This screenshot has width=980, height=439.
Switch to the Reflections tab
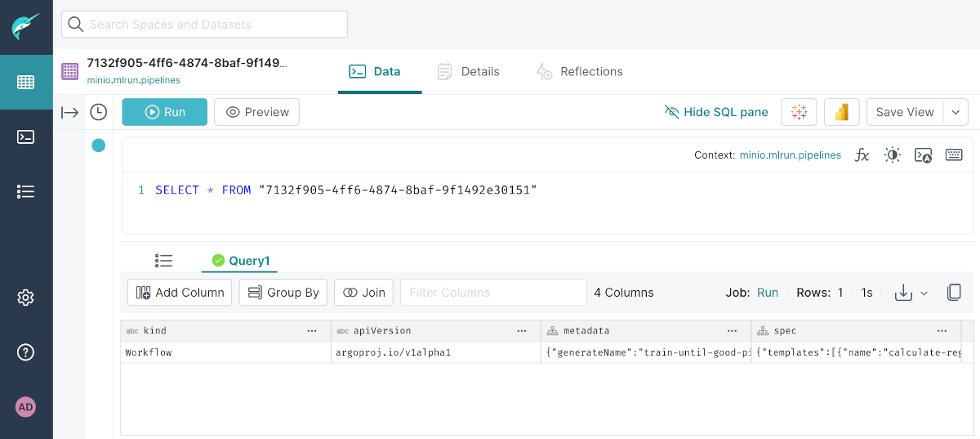click(x=579, y=72)
